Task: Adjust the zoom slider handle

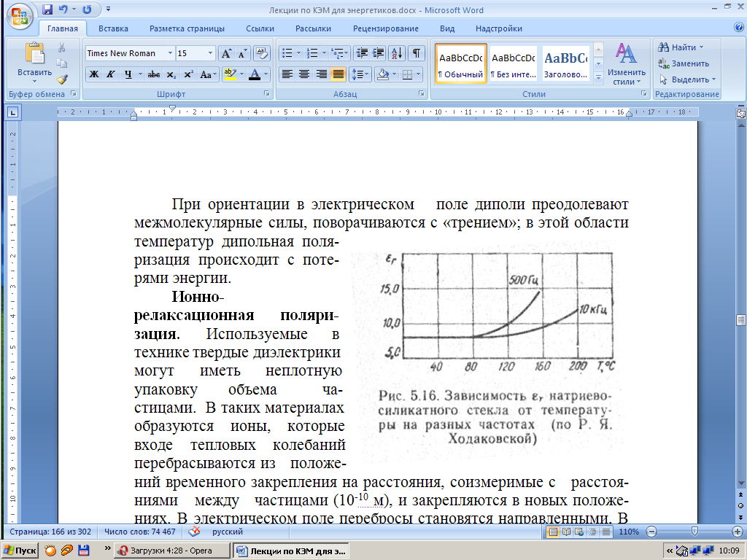Action: pos(694,531)
